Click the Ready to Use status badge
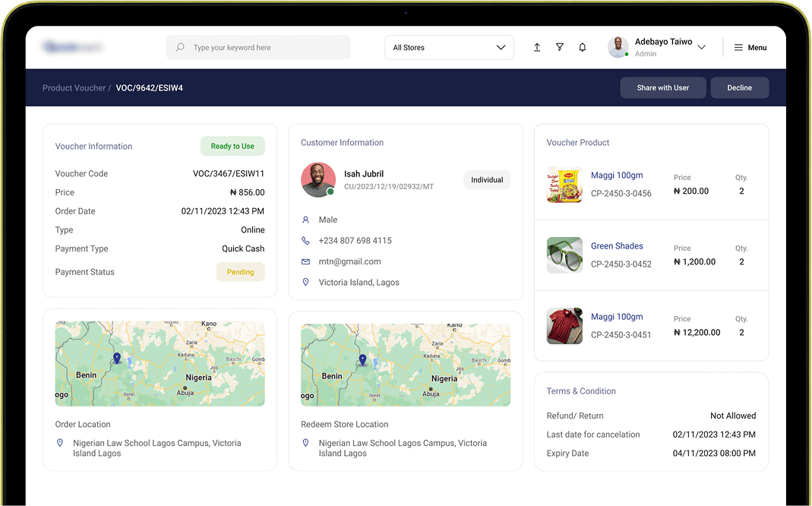Screen dimensions: 812x506 232,146
